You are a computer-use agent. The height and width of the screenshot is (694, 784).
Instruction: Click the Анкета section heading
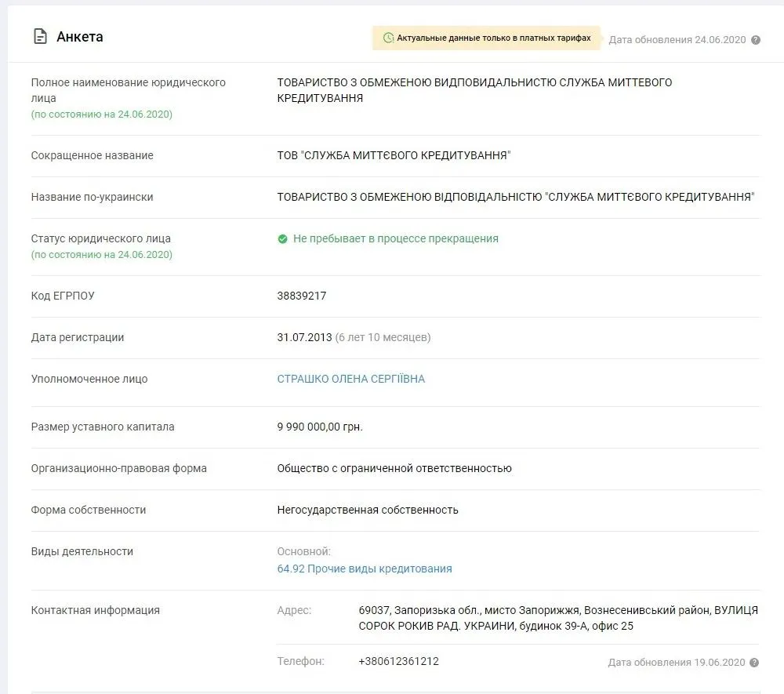coord(79,37)
